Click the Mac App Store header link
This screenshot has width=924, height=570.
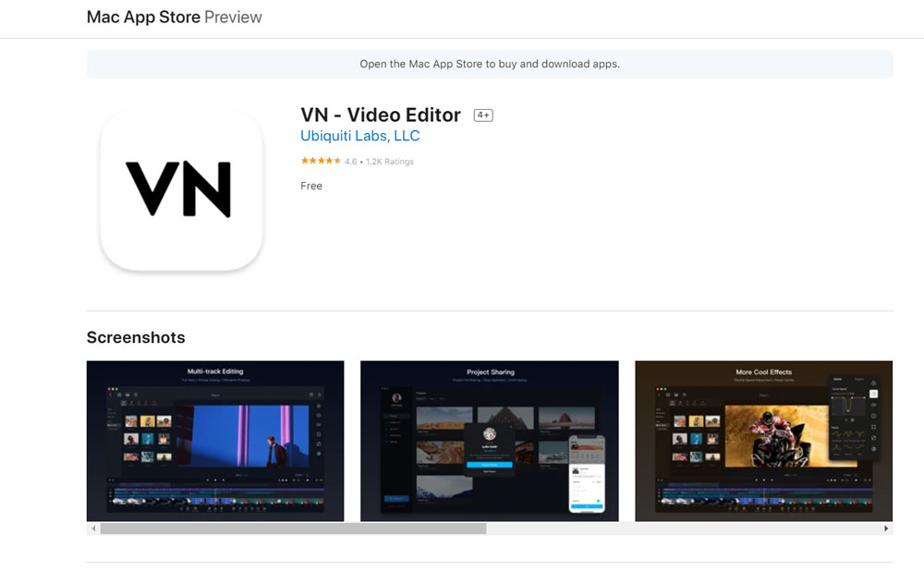tap(143, 18)
